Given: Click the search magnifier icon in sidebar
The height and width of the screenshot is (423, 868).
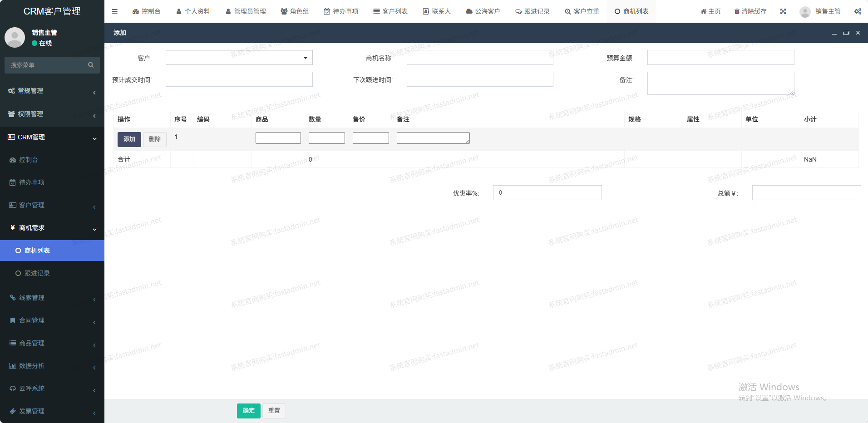Looking at the screenshot, I should (91, 65).
